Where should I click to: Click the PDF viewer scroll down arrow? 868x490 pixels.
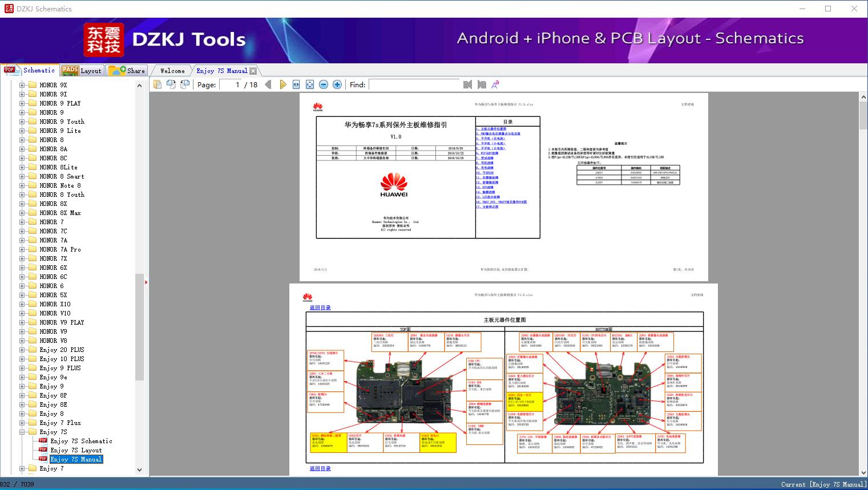tap(863, 471)
